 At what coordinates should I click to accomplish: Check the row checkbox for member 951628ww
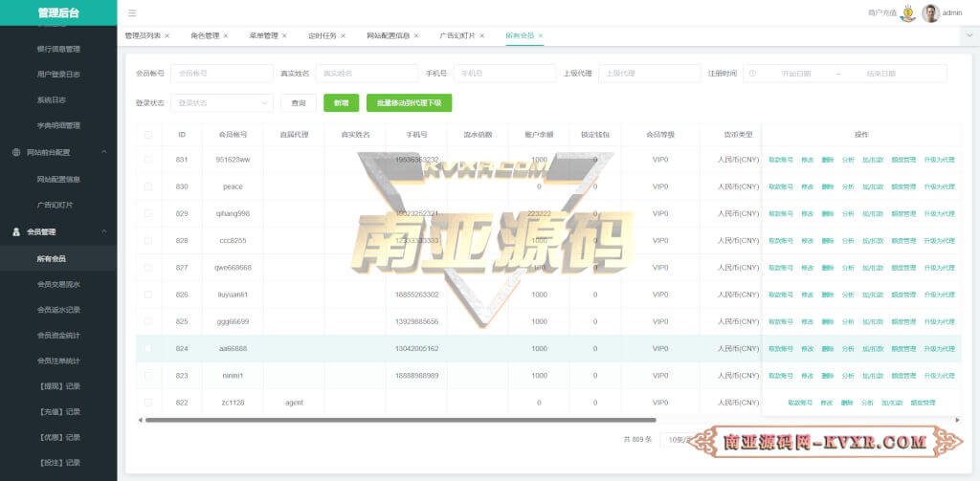pyautogui.click(x=148, y=160)
